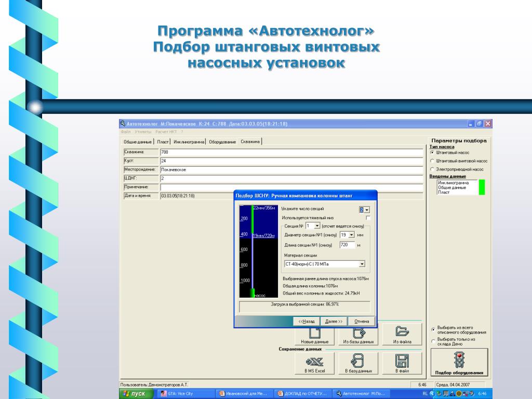Select 'Пласт' in entered data list
Screen dimensions: 532x399
click(444, 192)
